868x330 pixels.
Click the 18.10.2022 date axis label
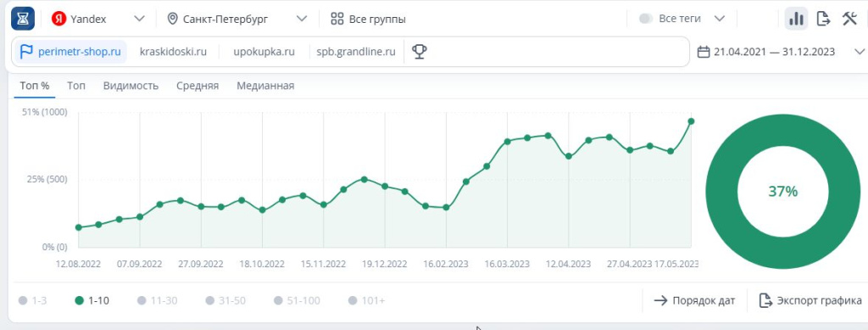pyautogui.click(x=262, y=264)
